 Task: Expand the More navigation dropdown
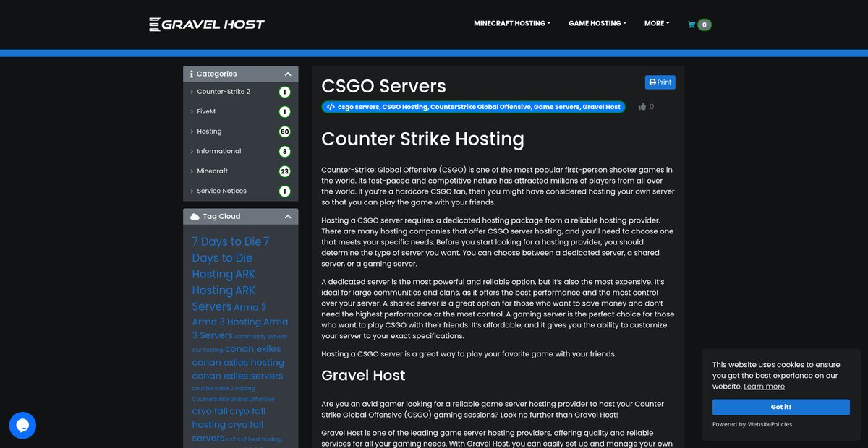click(657, 23)
